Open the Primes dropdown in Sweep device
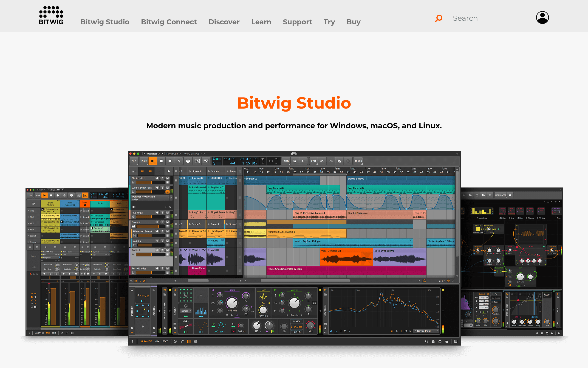Viewport: 588px width, 368px height. 186,310
